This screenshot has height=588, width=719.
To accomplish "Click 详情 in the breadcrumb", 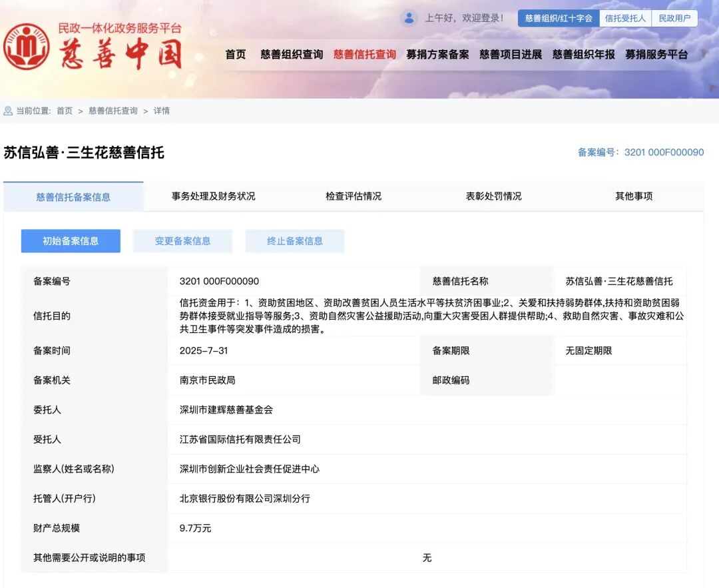I will 161,111.
